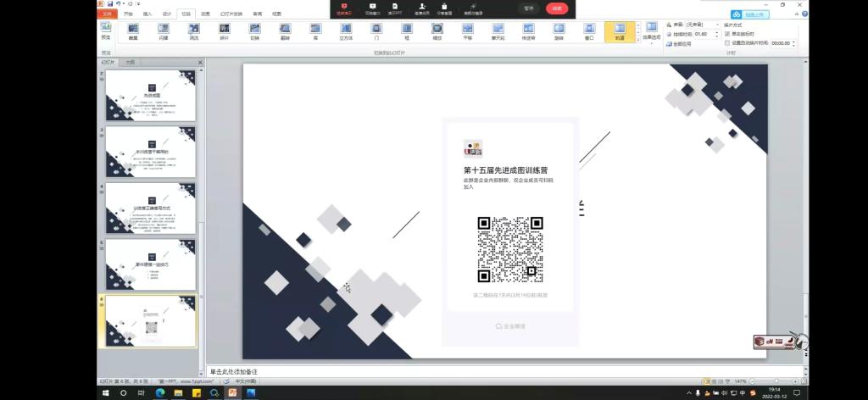Screen dimensions: 868x400
Task: Enable 设置自动换片时间 auto-advance checkbox
Action: (727, 42)
